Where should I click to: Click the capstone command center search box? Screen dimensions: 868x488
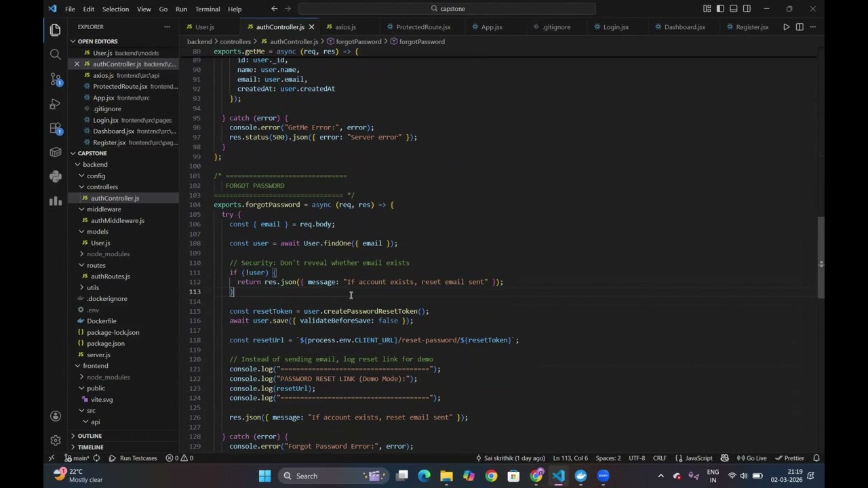pyautogui.click(x=447, y=9)
